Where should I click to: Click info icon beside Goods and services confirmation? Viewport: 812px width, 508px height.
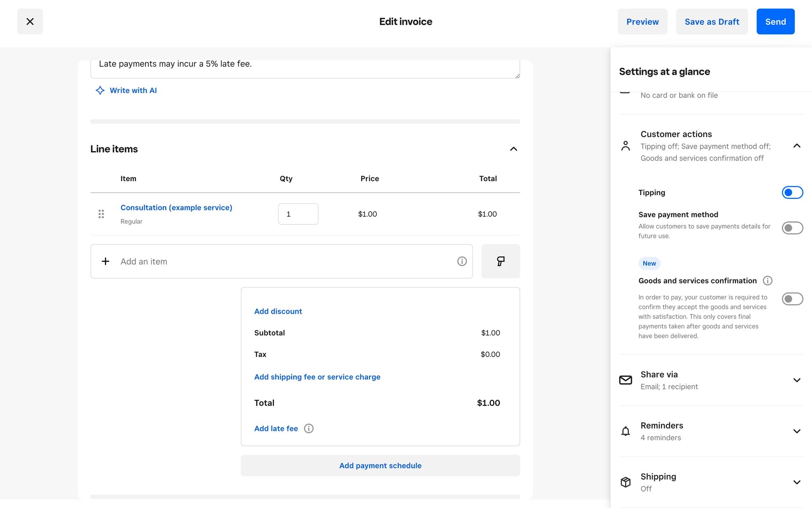pos(767,281)
